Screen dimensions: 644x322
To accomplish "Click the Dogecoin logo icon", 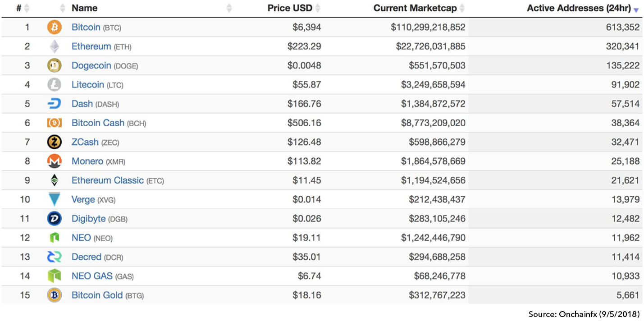I will pos(54,66).
